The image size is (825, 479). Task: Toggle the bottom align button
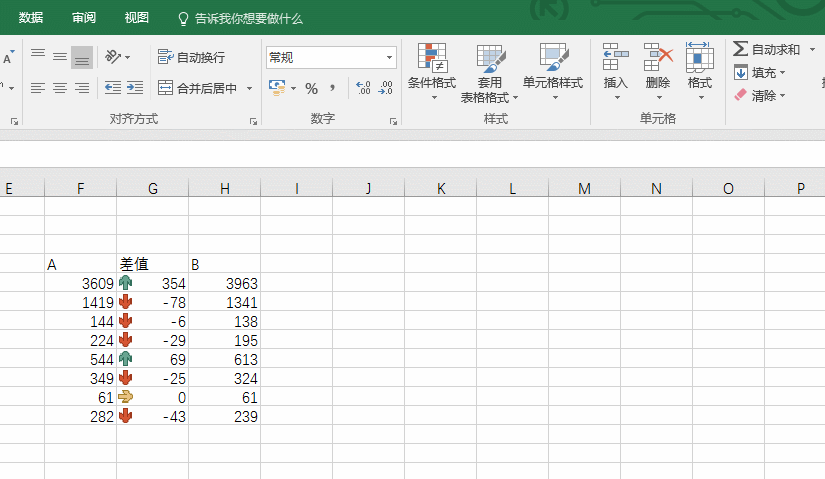pyautogui.click(x=82, y=58)
